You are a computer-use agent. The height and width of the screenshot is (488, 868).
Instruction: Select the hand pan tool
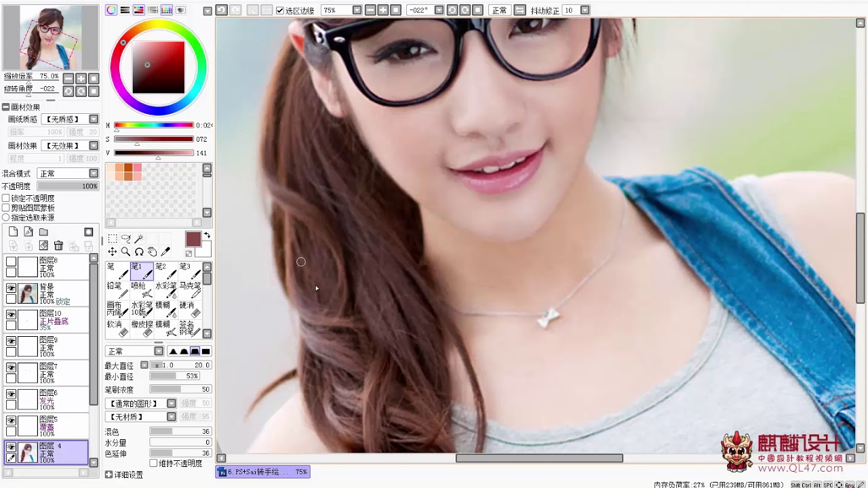click(152, 251)
